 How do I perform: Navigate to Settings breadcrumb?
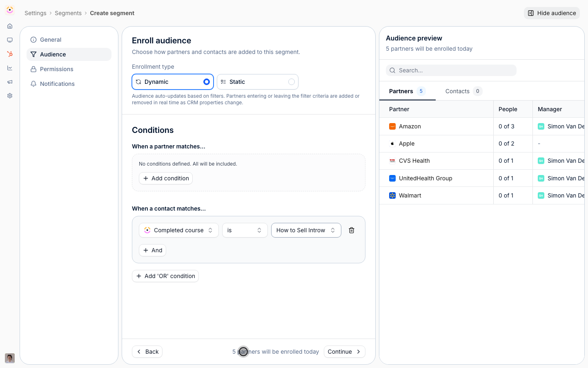point(36,13)
